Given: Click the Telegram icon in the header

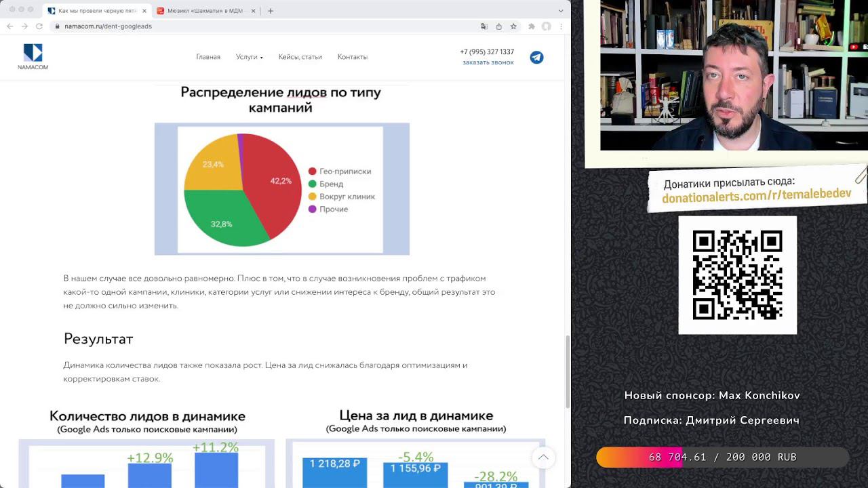Looking at the screenshot, I should pyautogui.click(x=536, y=58).
